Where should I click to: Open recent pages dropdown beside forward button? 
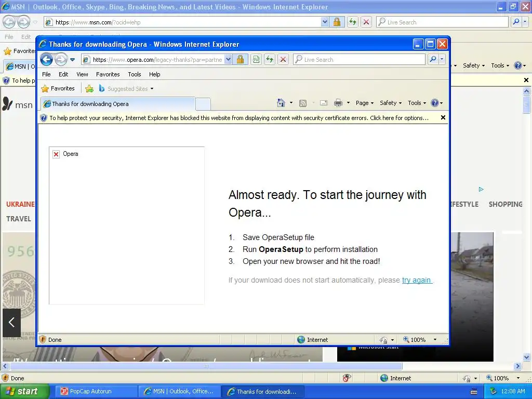point(72,60)
